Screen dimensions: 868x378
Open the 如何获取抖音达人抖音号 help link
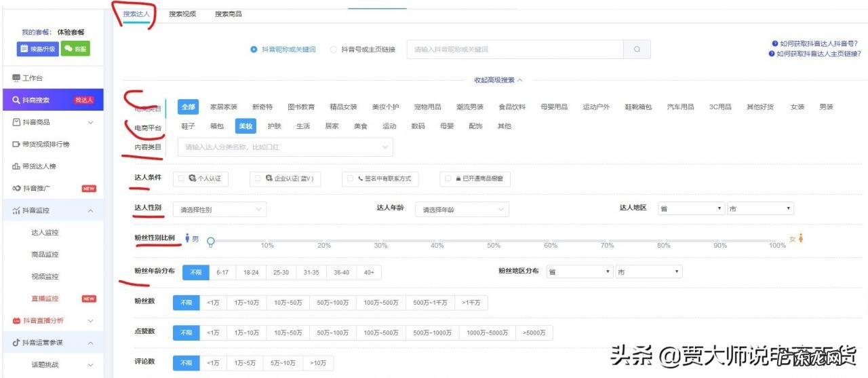[818, 43]
